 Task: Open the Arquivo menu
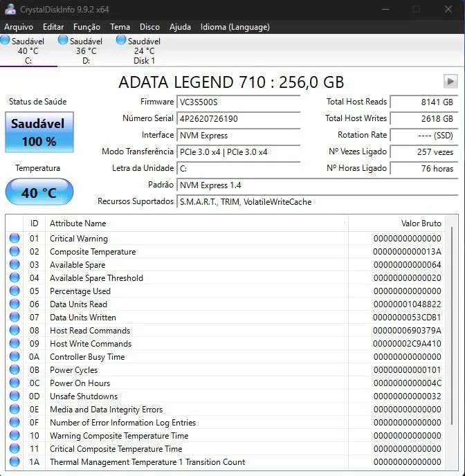pos(19,27)
